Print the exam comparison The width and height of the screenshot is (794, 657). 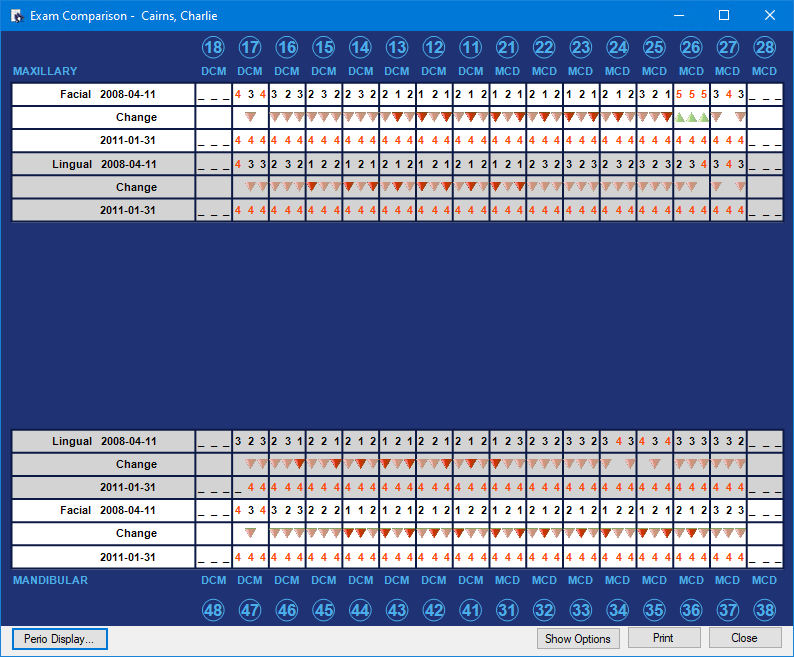662,638
